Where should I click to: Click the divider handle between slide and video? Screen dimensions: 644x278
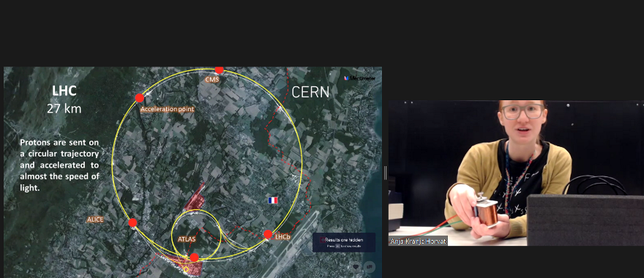(x=385, y=173)
